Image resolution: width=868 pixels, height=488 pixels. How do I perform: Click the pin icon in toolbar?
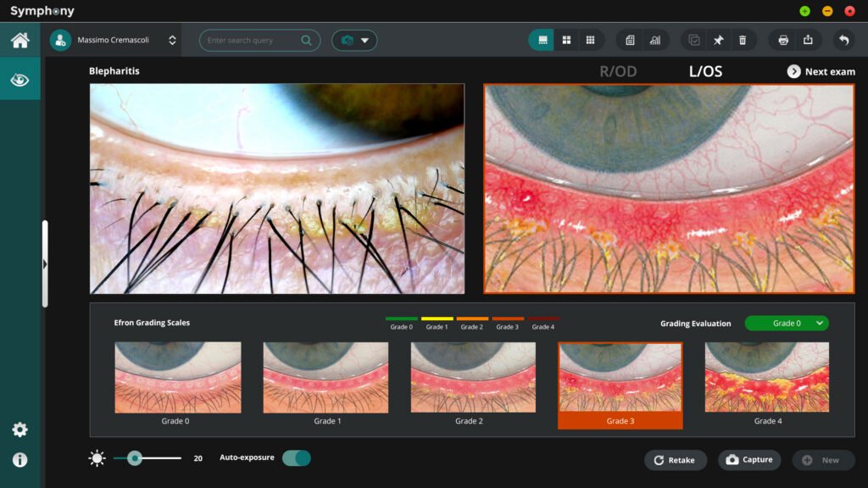click(x=719, y=40)
